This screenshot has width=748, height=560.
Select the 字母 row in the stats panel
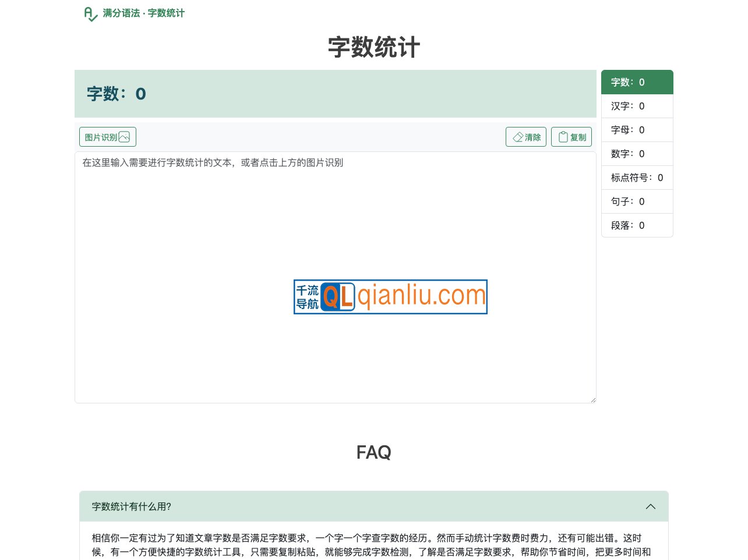point(637,130)
